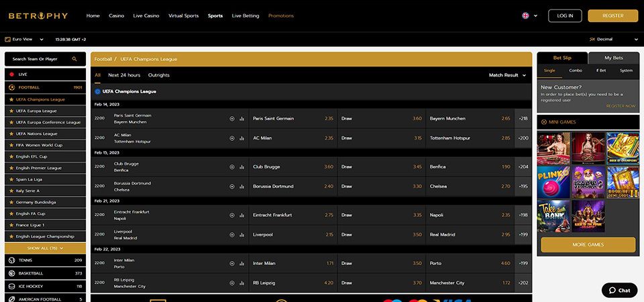The height and width of the screenshot is (302, 644).
Task: Click the Football breadcrumb link
Action: point(103,59)
